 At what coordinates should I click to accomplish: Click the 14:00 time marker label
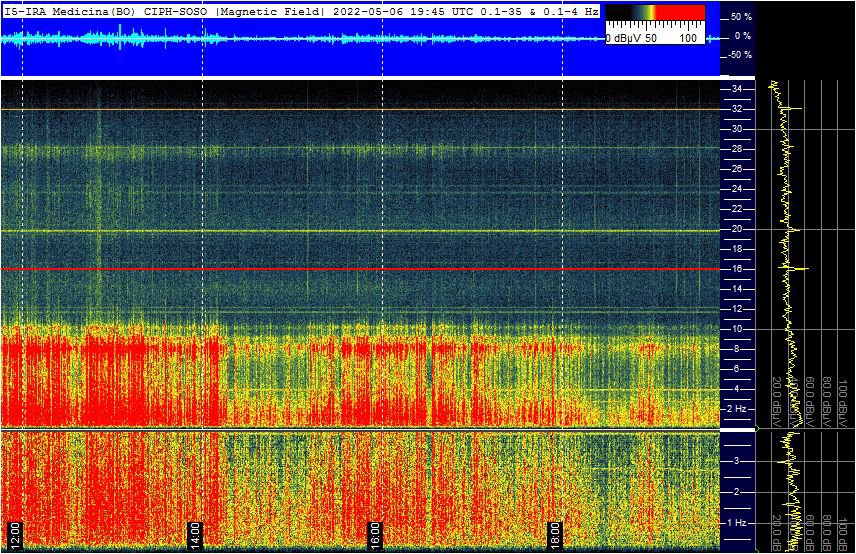(194, 530)
